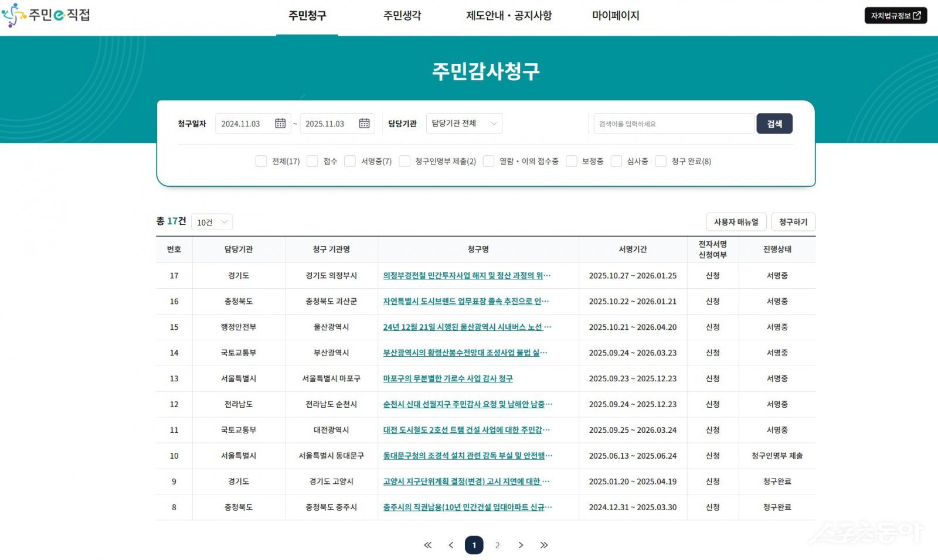
Task: Go to the previous page arrow
Action: point(451,545)
